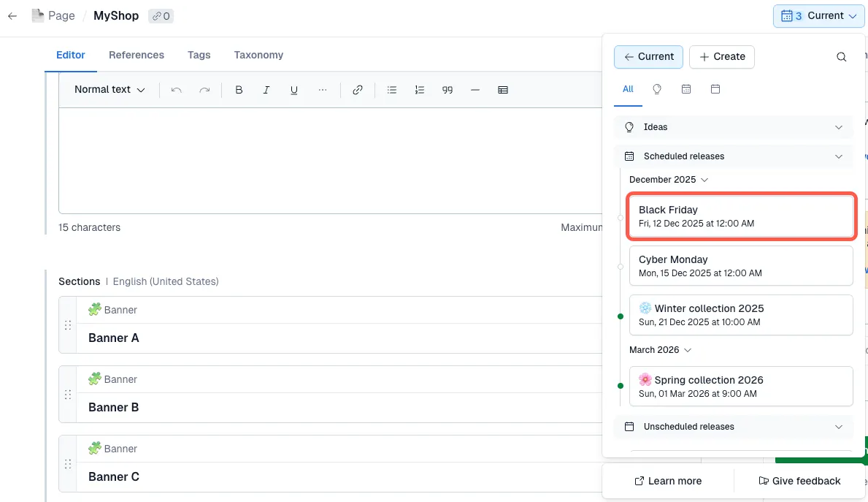Screen dimensions: 868x502
Task: Open the Black Friday release card
Action: click(740, 216)
